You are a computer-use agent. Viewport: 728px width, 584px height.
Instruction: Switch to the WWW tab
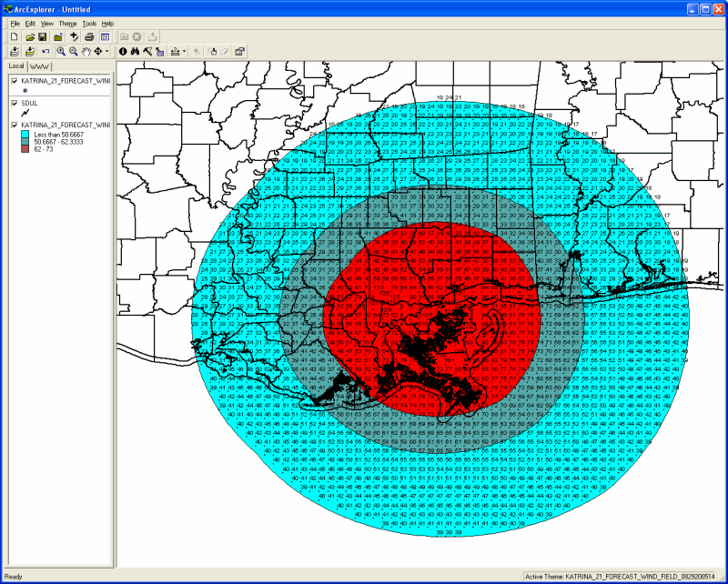[40, 66]
